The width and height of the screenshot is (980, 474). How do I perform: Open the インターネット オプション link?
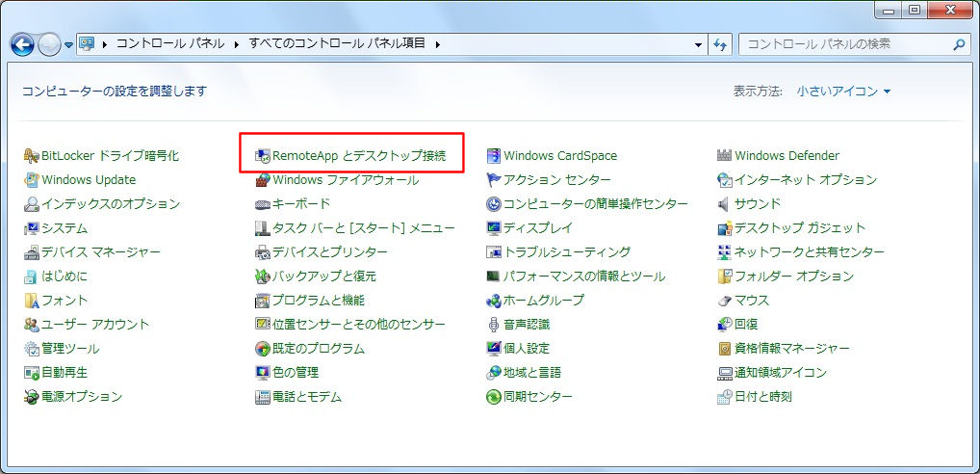pos(806,180)
